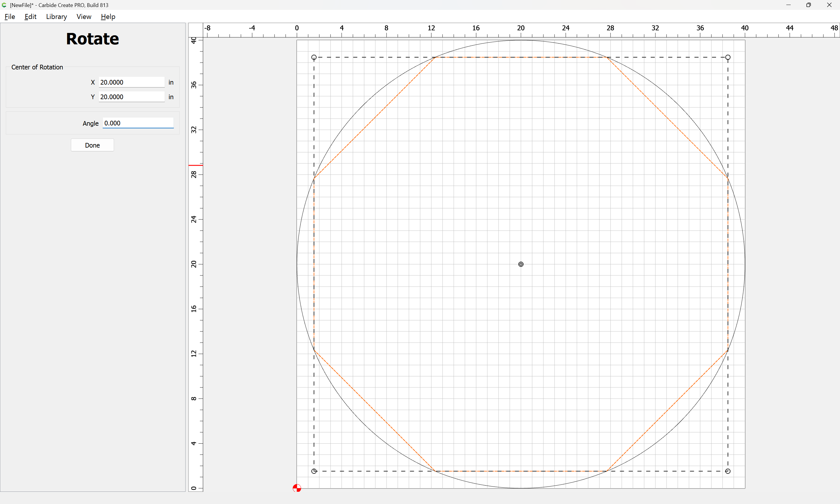Screen dimensions: 840x504
Task: Open the View menu
Action: click(x=84, y=17)
